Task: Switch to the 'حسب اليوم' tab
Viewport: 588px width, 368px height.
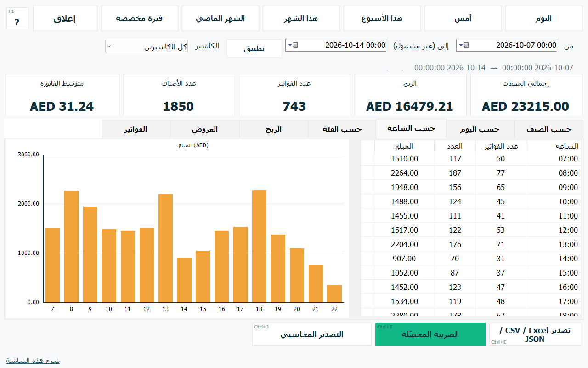Action: tap(480, 129)
